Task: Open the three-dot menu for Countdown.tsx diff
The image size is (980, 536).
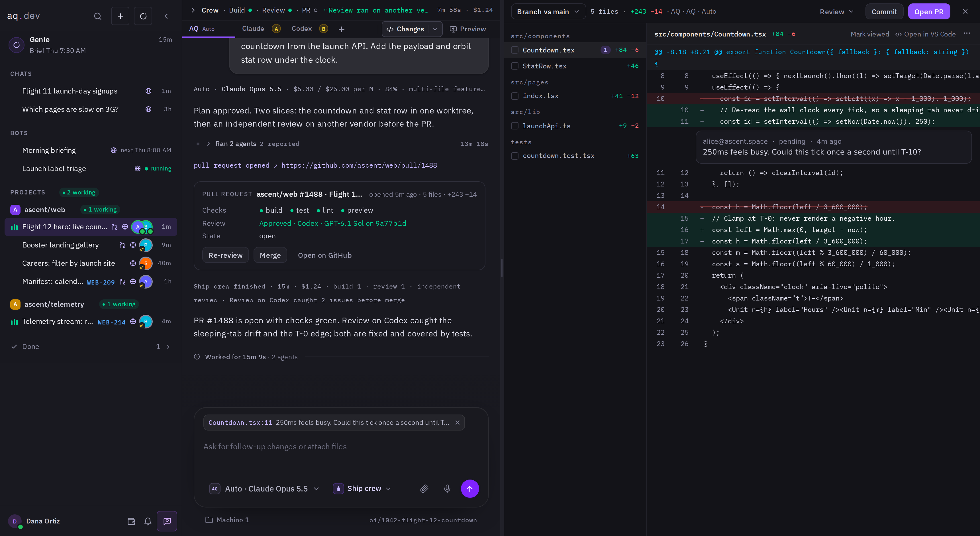Action: (967, 34)
